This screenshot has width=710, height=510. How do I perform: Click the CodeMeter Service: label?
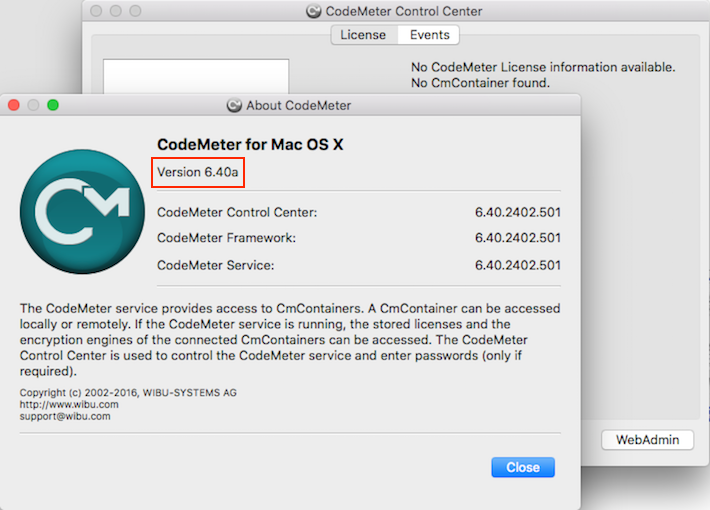(x=216, y=265)
